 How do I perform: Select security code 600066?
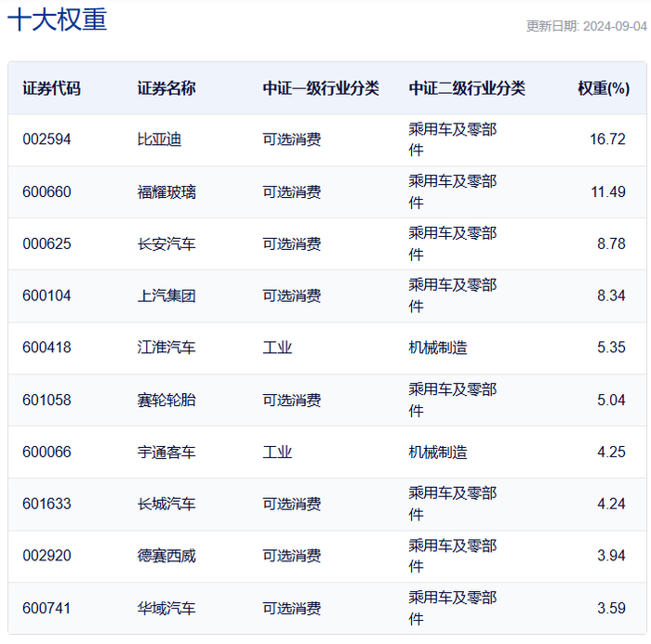click(x=46, y=453)
